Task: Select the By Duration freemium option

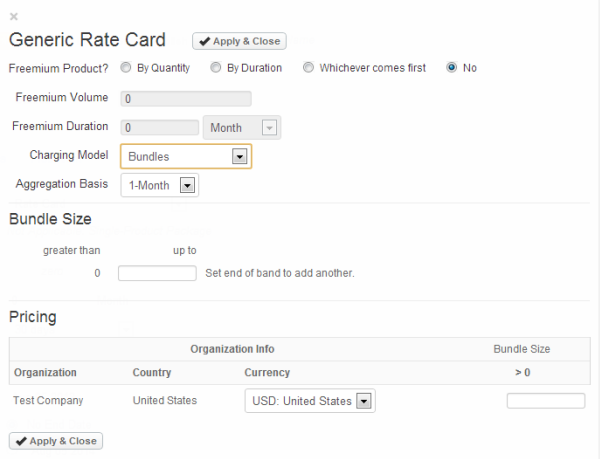Action: pyautogui.click(x=215, y=68)
